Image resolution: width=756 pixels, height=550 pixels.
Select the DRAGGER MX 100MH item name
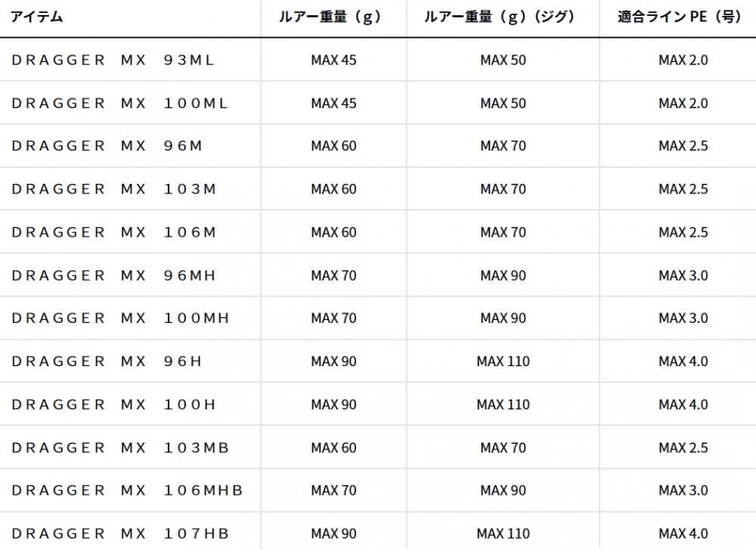[120, 319]
